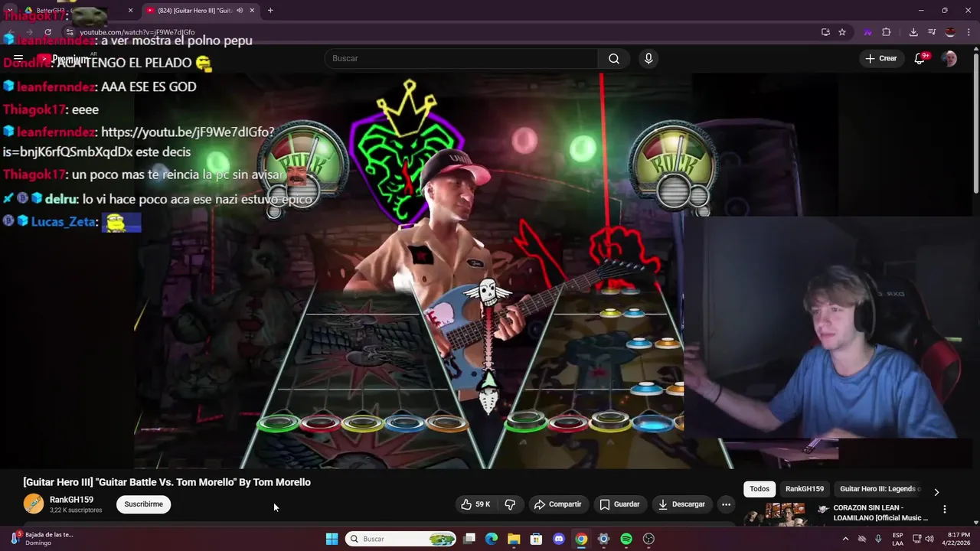Switch to the Guitar Hero III YouTube tab
This screenshot has width=980, height=551.
coord(201,10)
